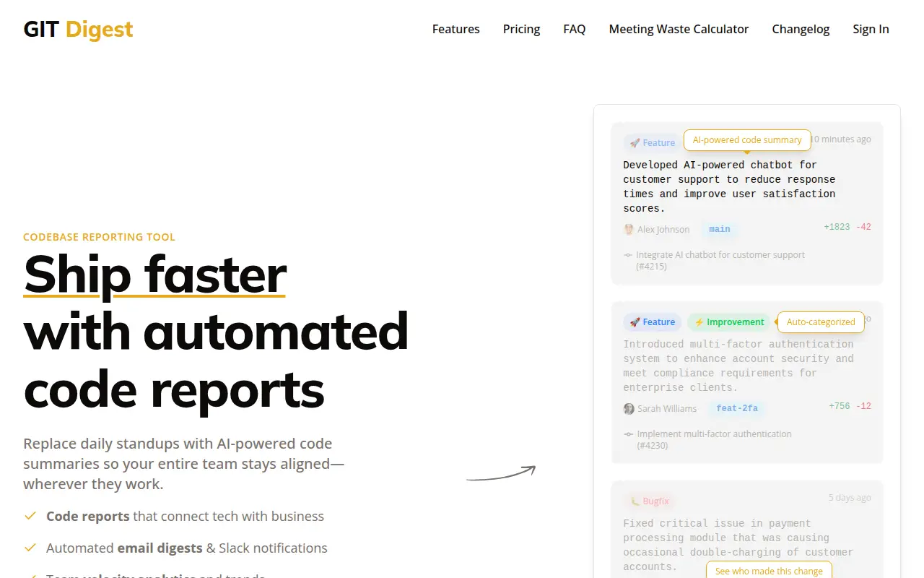Click the Feature tag on chatbot card
Viewport: 924px width, 578px height.
pos(652,143)
